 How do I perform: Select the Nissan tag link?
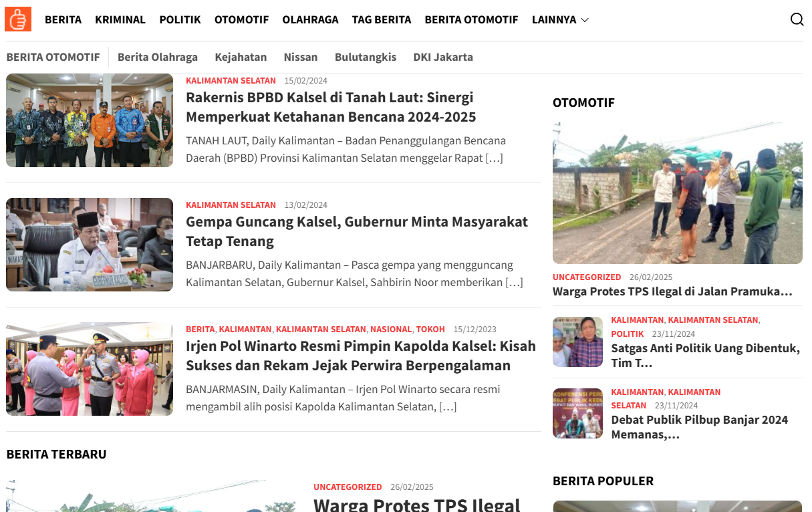[301, 57]
